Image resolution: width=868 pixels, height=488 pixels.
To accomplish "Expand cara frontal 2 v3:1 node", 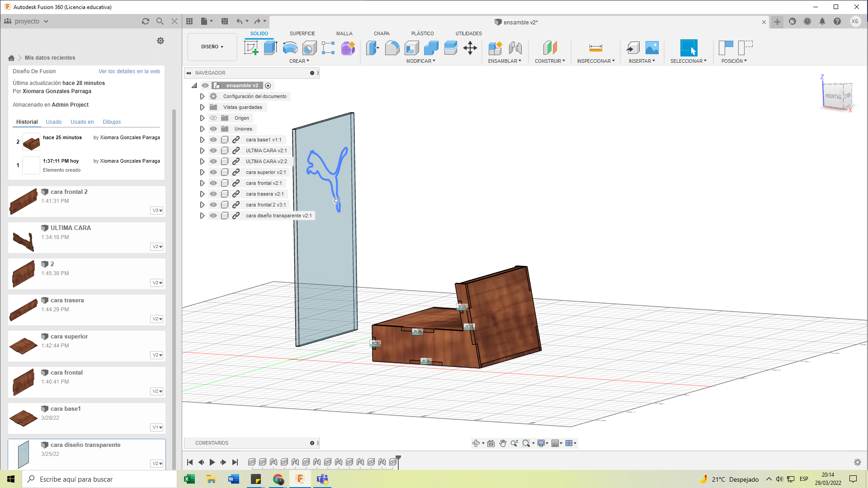I will coord(202,205).
